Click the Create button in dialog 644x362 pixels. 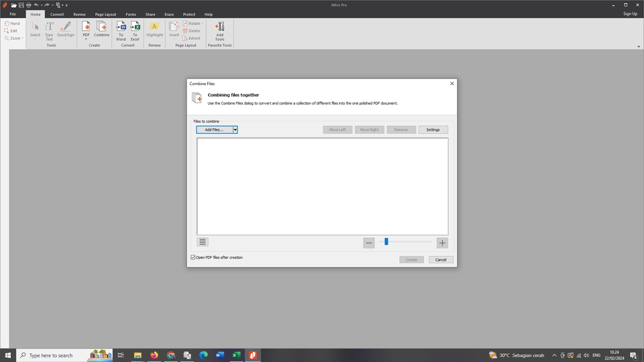411,260
